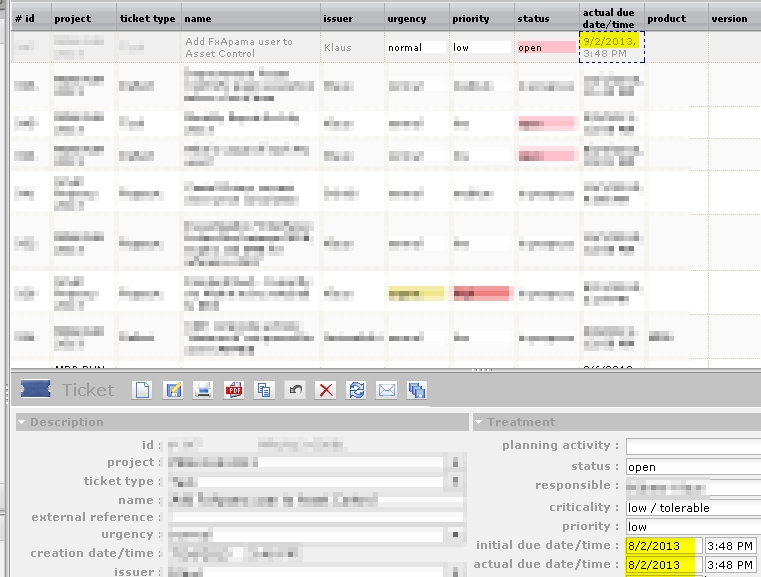Sort the list by the status column header
Image resolution: width=761 pixels, height=577 pixels.
click(x=533, y=18)
